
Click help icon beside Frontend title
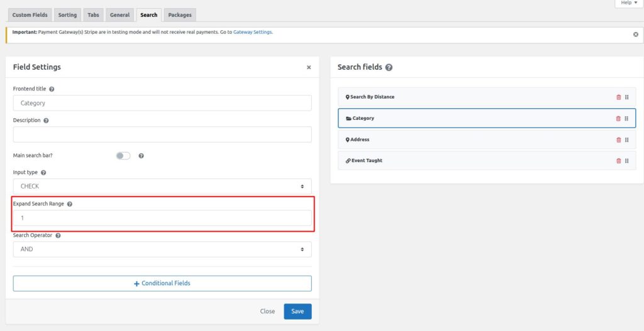tap(52, 89)
